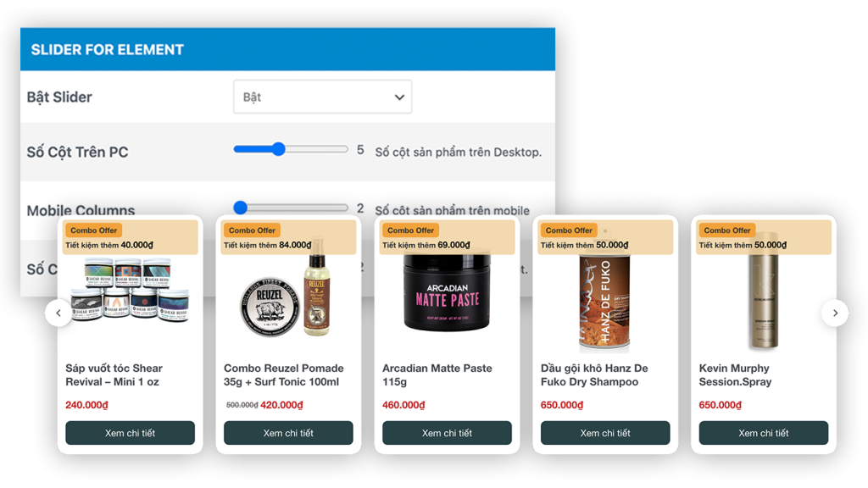Click the next slide arrow
Viewport: 868px width, 488px height.
click(x=835, y=313)
